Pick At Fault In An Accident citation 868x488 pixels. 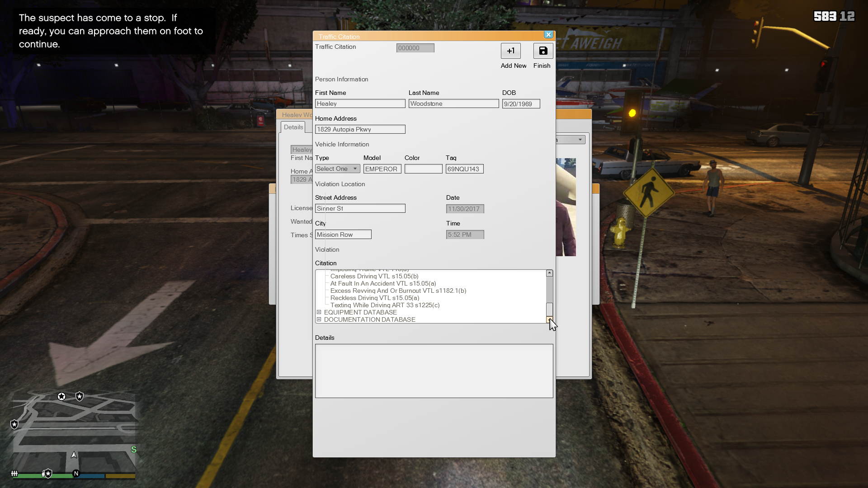tap(383, 283)
